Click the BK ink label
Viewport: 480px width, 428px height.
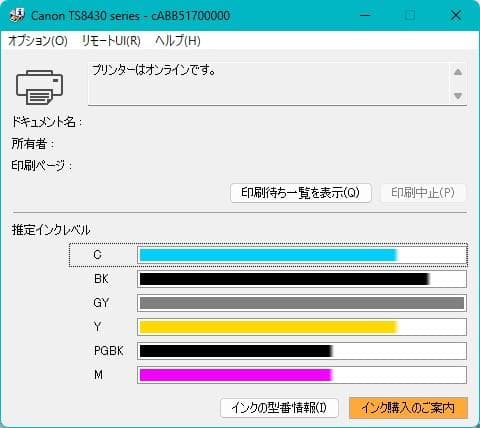pos(101,279)
